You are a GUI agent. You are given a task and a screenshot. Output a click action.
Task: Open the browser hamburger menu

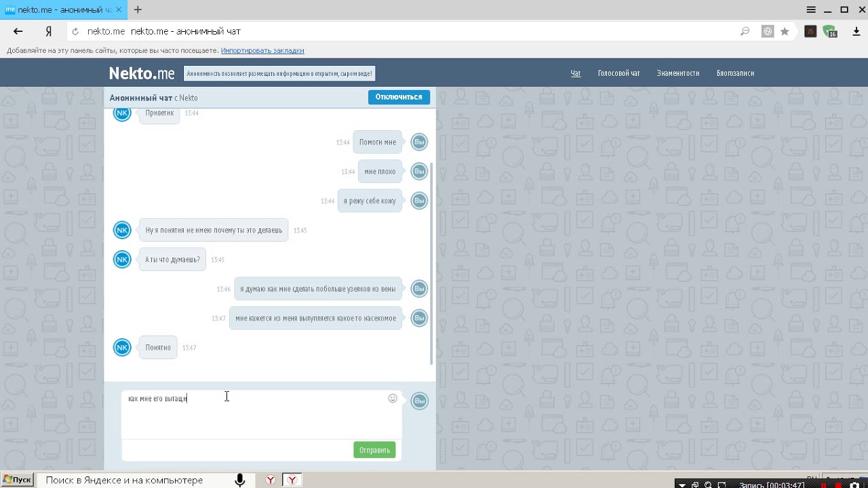click(x=811, y=9)
